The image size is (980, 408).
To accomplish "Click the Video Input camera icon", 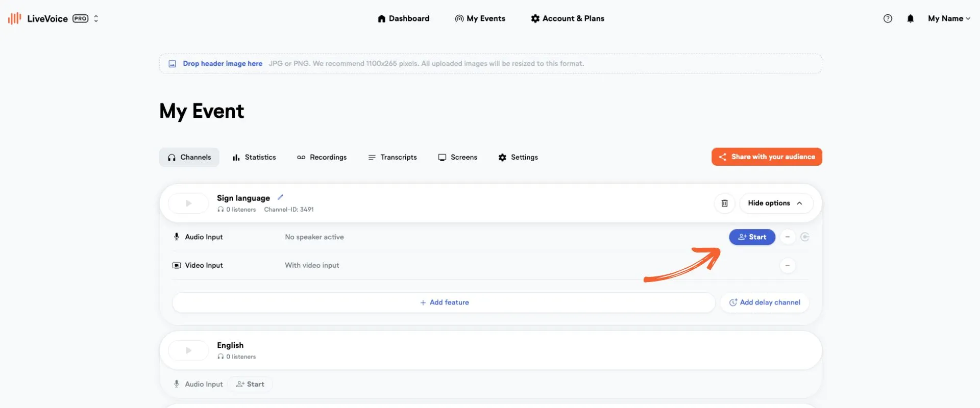I will point(177,265).
